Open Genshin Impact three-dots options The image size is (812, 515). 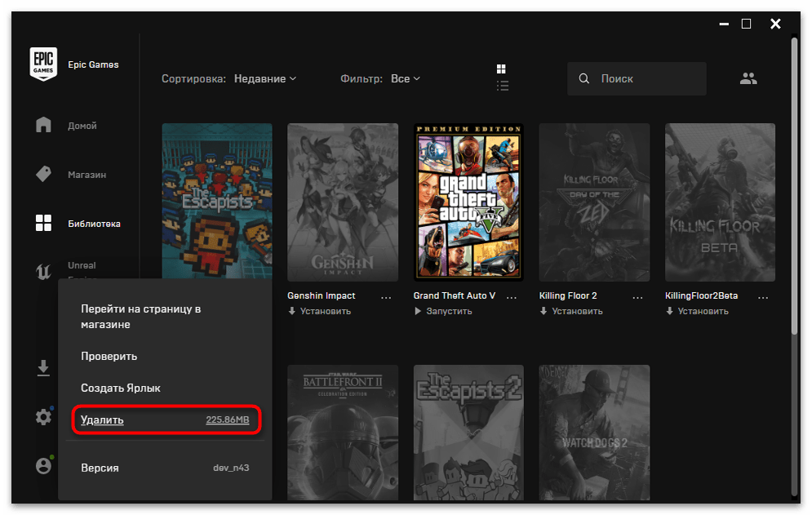[386, 297]
